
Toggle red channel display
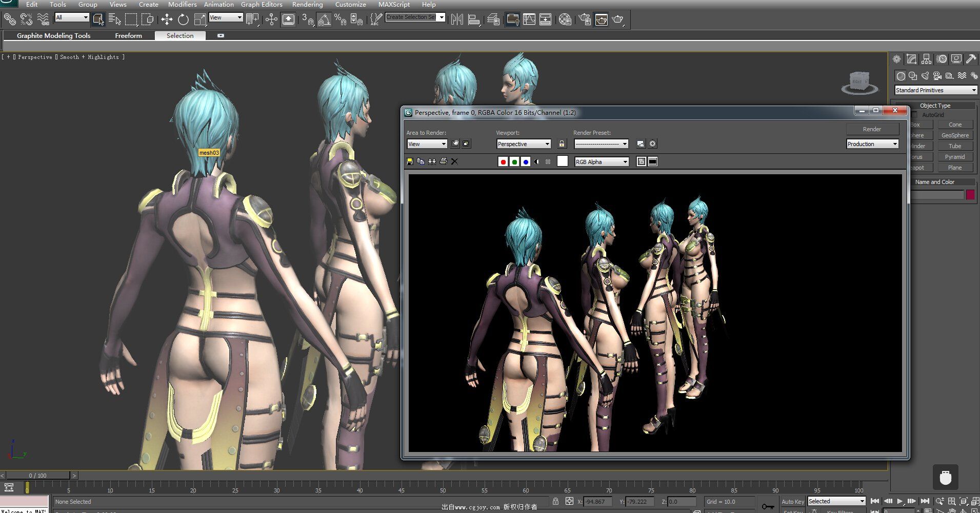tap(503, 162)
